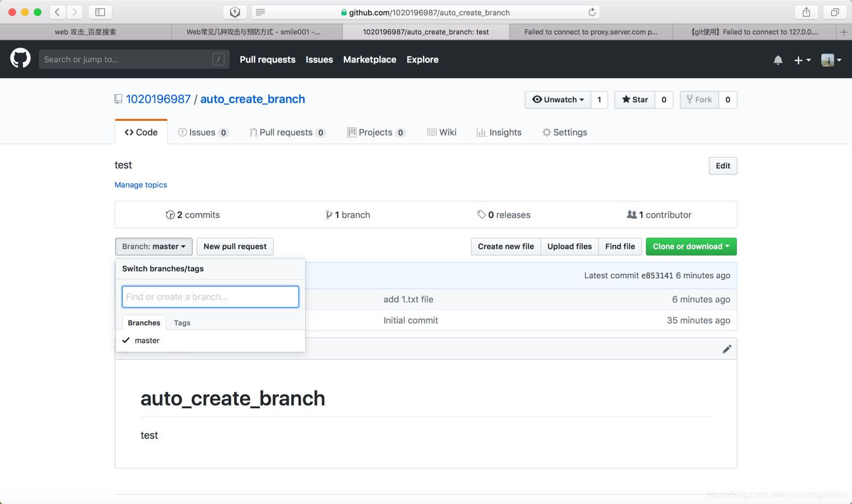
Task: Switch to '【git使用】Failed to connect' browser tab
Action: 755,32
